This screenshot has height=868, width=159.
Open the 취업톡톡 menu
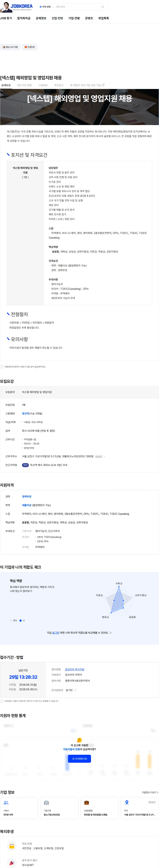(x=104, y=18)
